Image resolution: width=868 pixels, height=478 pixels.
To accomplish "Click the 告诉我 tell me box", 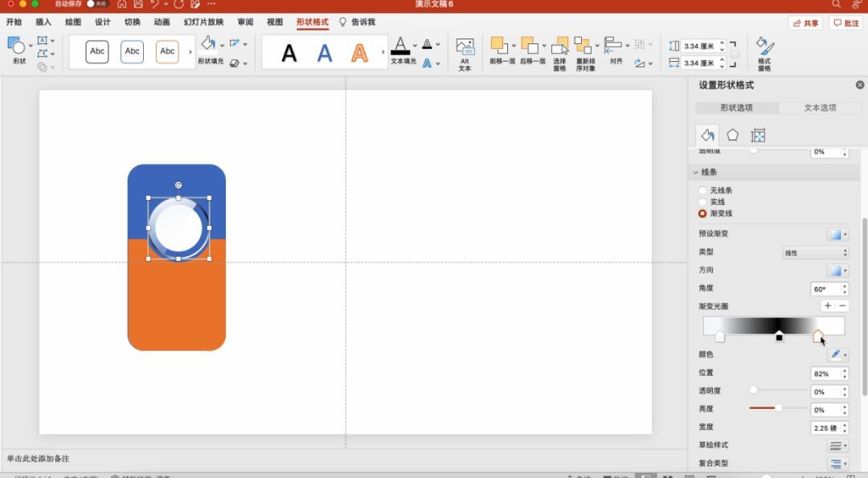I will click(358, 22).
